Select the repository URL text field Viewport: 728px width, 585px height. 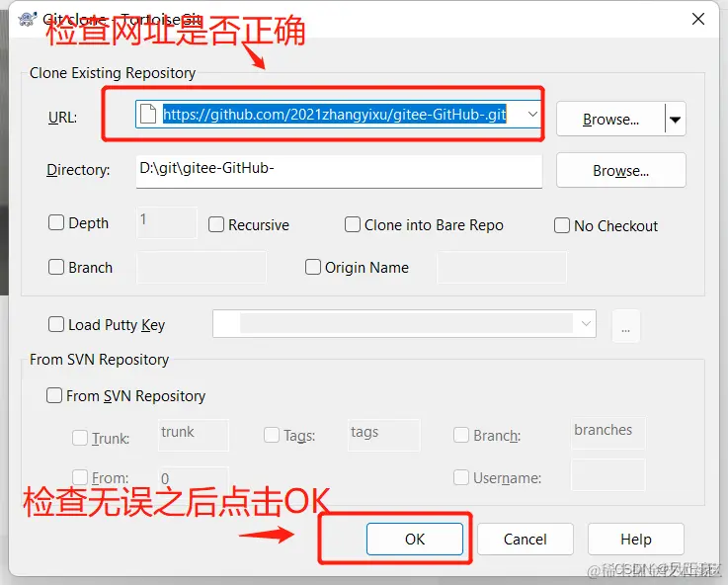pos(339,115)
